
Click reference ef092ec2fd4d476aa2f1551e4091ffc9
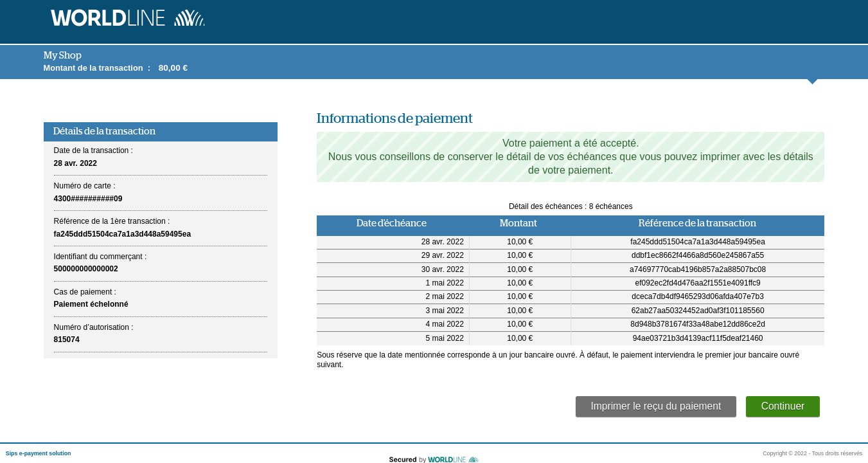(x=698, y=283)
